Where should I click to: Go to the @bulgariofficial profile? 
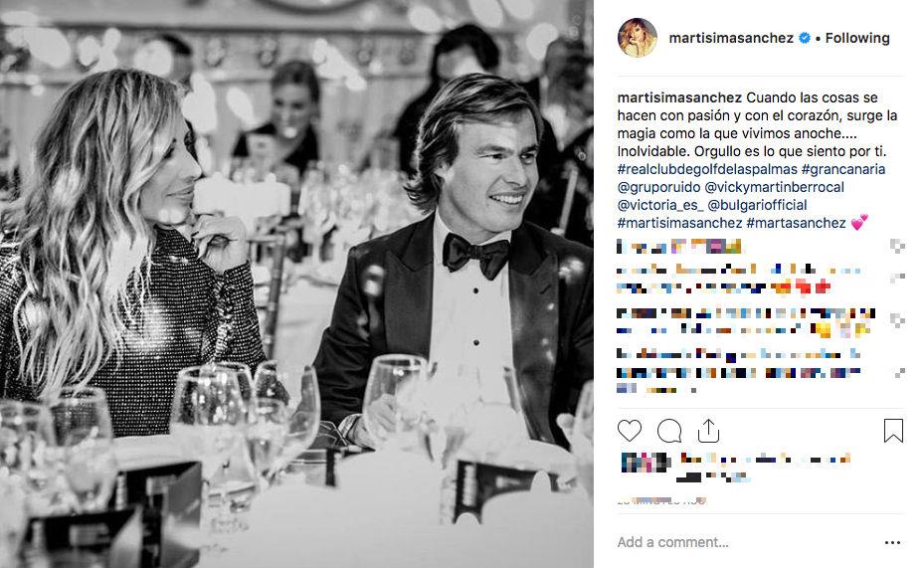click(x=758, y=205)
